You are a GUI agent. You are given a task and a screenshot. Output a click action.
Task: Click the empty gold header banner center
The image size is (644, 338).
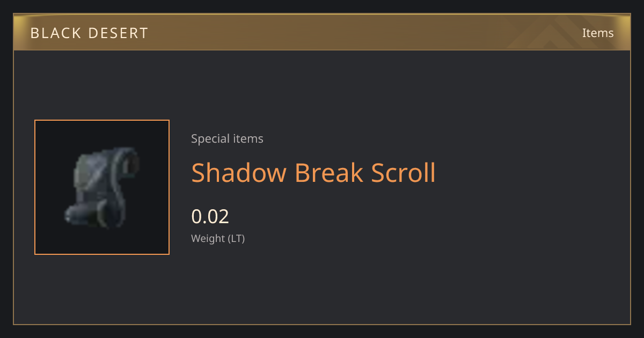point(322,33)
